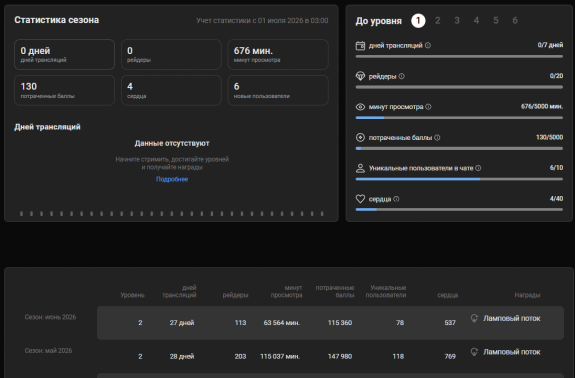Click Ламповый поток reward in май row
575x378 pixels.
click(x=512, y=352)
